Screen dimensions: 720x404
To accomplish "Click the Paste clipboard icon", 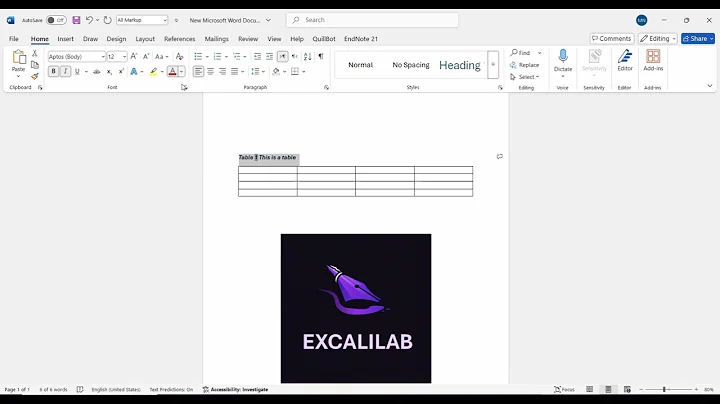I will click(x=18, y=57).
